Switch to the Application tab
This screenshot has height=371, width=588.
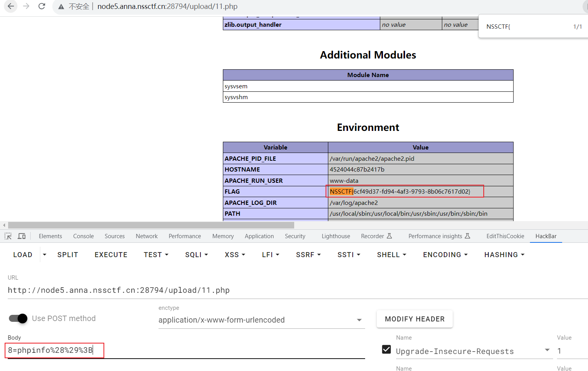(x=259, y=236)
